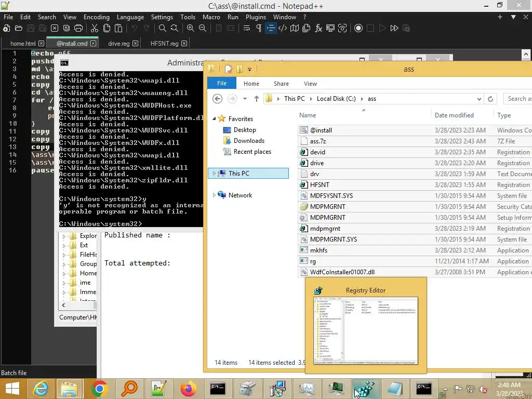The height and width of the screenshot is (399, 532).
Task: Click the muted volume tray icon
Action: [x=483, y=389]
